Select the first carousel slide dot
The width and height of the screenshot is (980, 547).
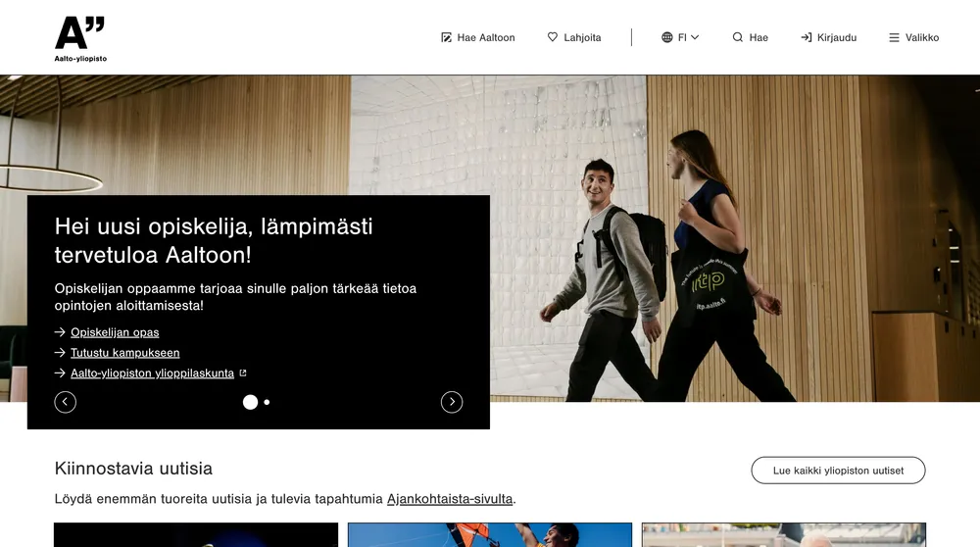pyautogui.click(x=250, y=402)
